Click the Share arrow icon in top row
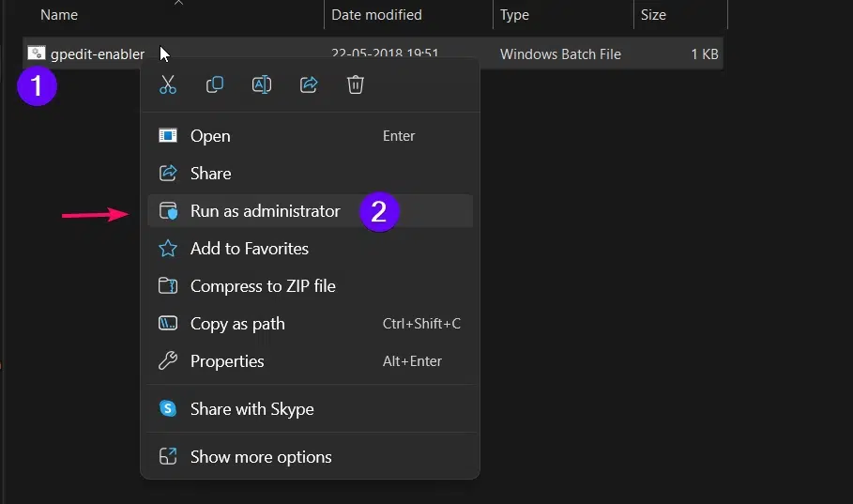853x504 pixels. (309, 84)
